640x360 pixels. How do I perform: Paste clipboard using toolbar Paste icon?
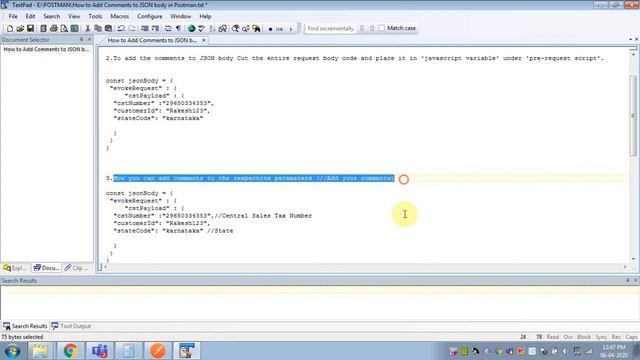pyautogui.click(x=109, y=29)
